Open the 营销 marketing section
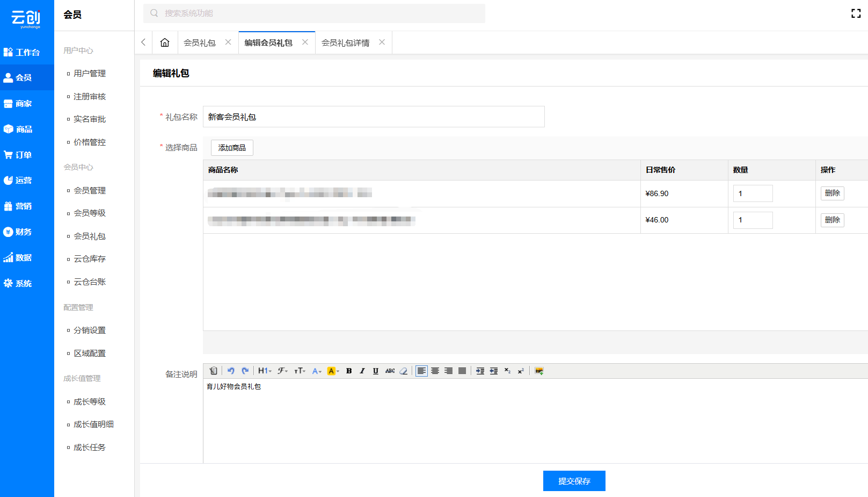 click(x=27, y=206)
